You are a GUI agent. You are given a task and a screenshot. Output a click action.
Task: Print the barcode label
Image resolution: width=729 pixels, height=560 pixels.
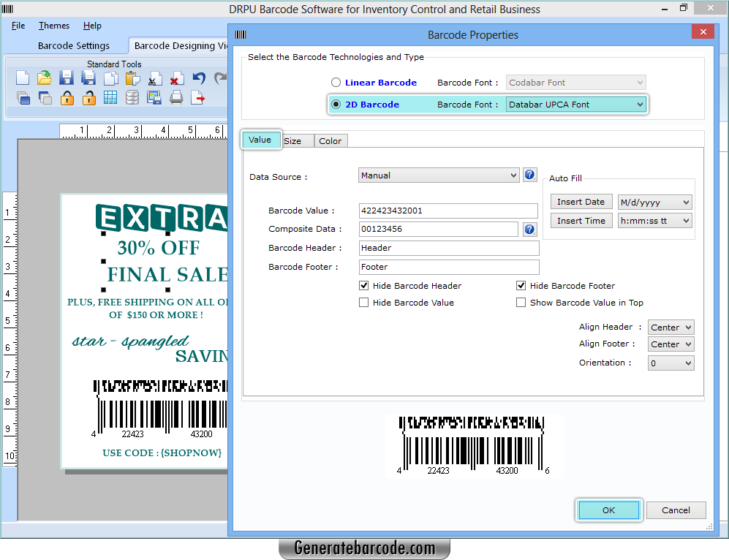176,97
